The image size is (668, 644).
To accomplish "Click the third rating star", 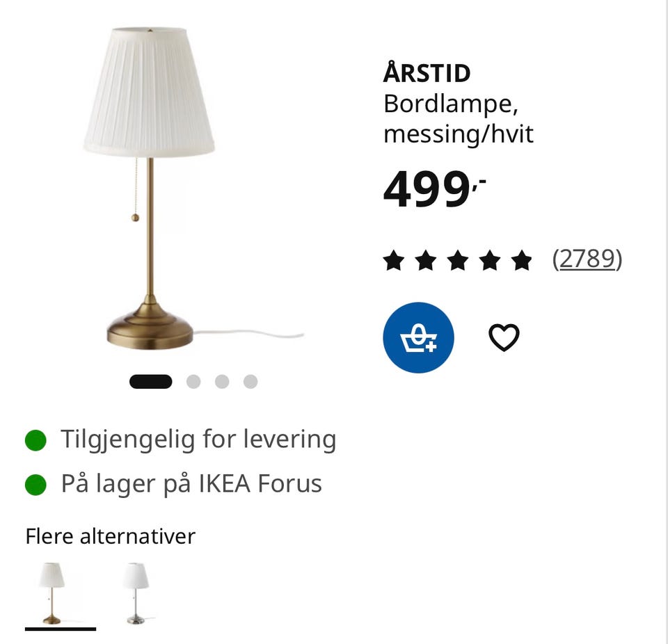I will pos(458,260).
